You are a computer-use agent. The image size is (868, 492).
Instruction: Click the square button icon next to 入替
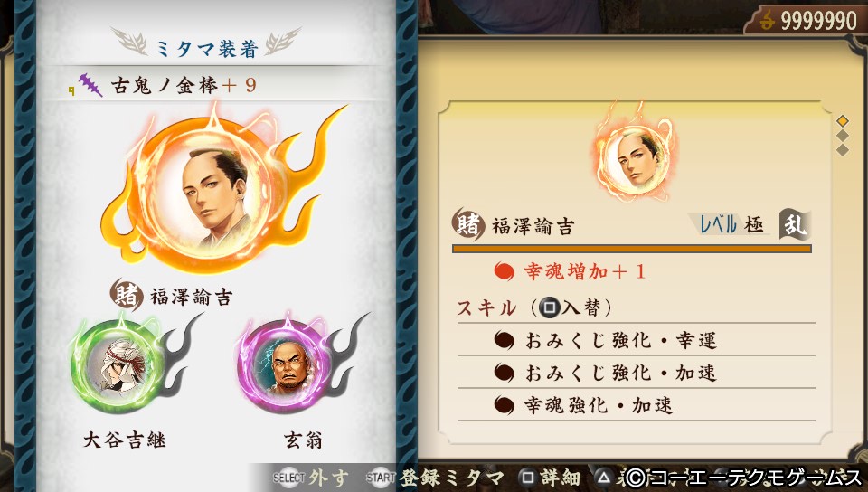(550, 307)
